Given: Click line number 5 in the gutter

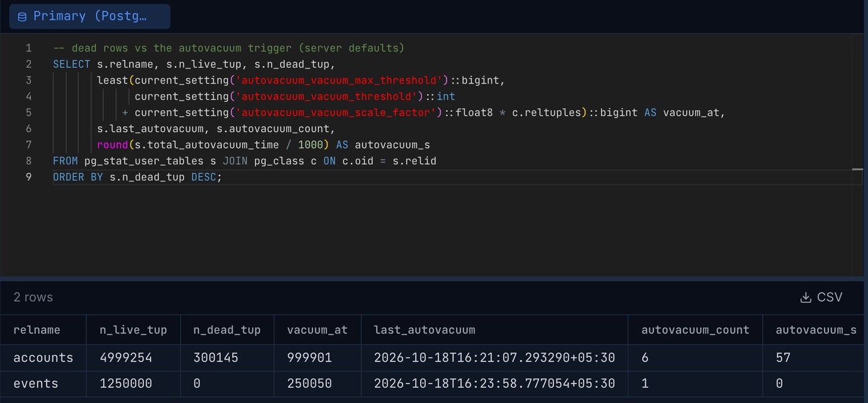Looking at the screenshot, I should (x=28, y=113).
